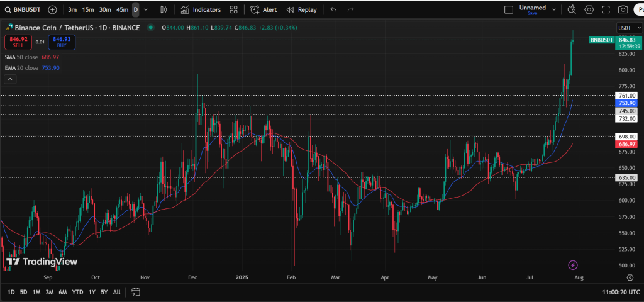Enter fullscreen mode
This screenshot has width=644, height=302.
tap(606, 9)
